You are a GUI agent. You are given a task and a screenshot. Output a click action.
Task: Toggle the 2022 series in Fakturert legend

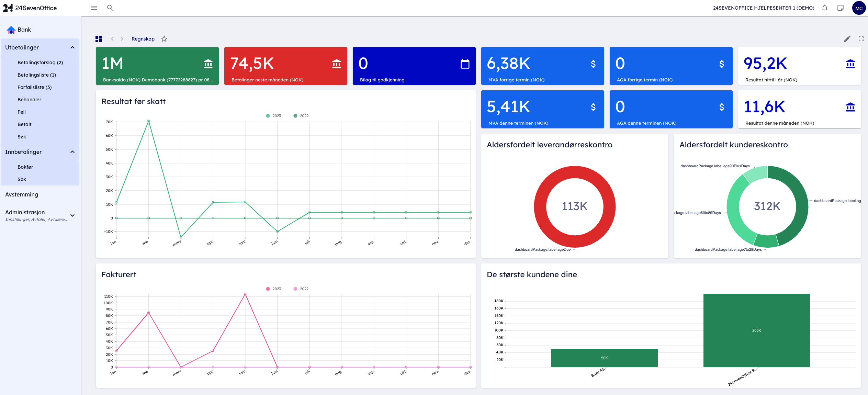(x=301, y=289)
